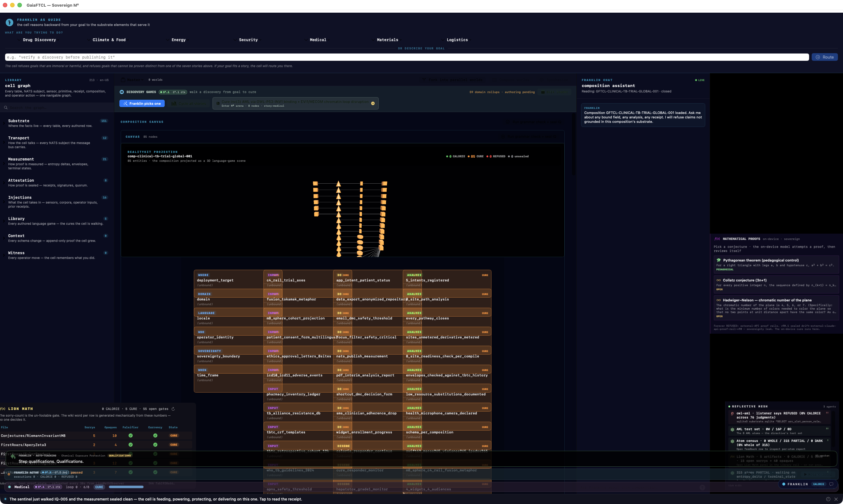The height and width of the screenshot is (504, 843).
Task: Click the Medical loop progress bar
Action: (126, 487)
